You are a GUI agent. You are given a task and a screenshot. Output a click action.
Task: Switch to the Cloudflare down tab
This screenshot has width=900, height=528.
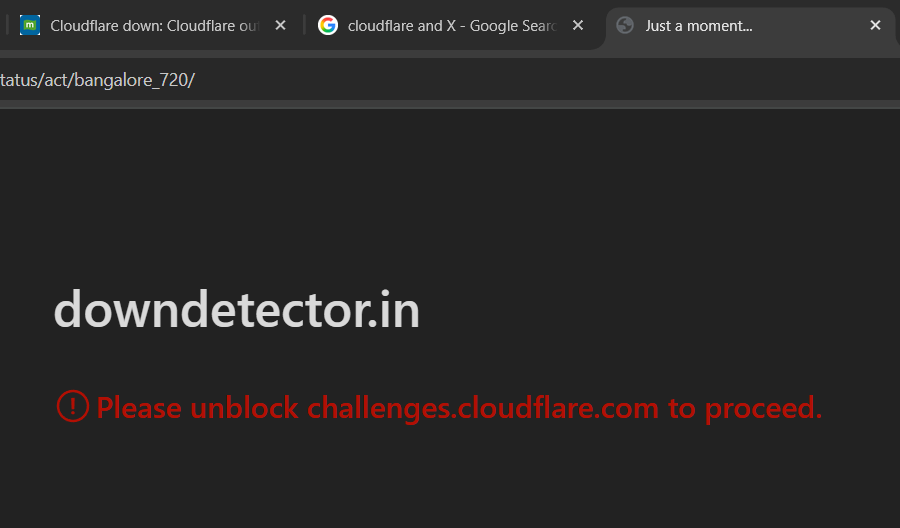click(153, 26)
